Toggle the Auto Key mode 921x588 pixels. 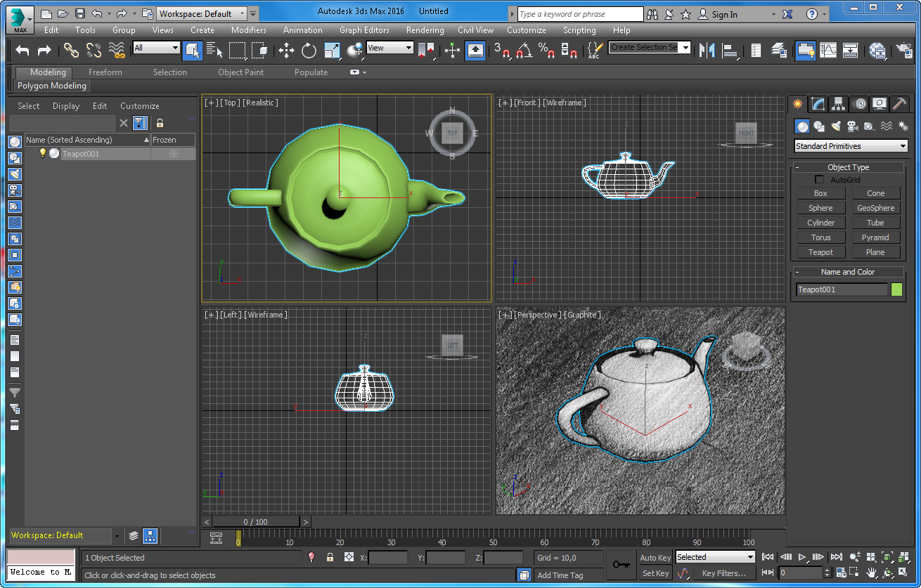click(x=655, y=558)
